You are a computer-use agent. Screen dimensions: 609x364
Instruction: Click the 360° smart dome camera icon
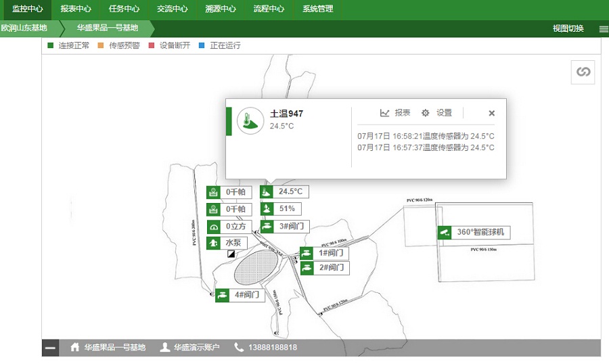pos(445,232)
